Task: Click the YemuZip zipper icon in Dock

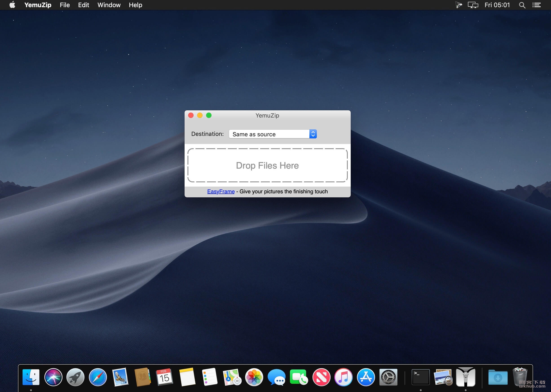Action: (465, 377)
